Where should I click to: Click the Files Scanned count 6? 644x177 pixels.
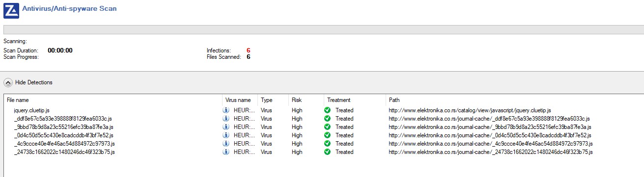(248, 57)
